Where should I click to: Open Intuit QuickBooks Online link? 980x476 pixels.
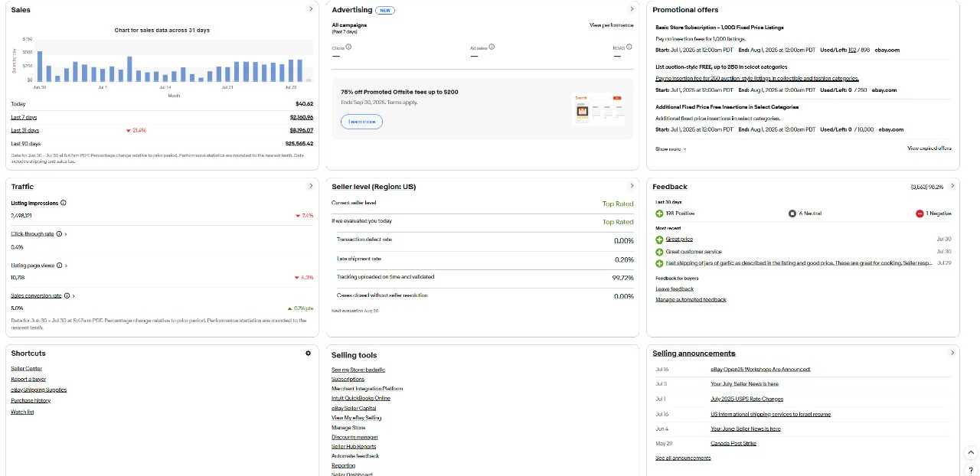361,398
